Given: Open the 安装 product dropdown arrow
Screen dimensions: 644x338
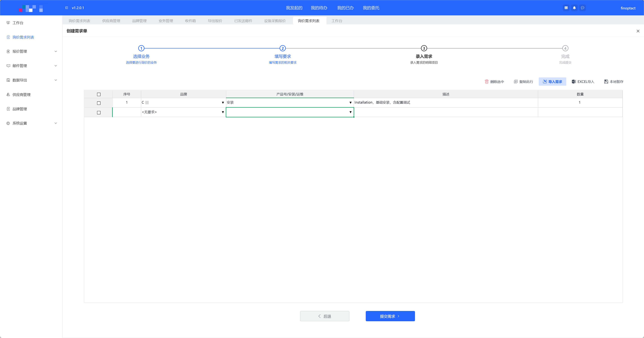Looking at the screenshot, I should tap(350, 103).
